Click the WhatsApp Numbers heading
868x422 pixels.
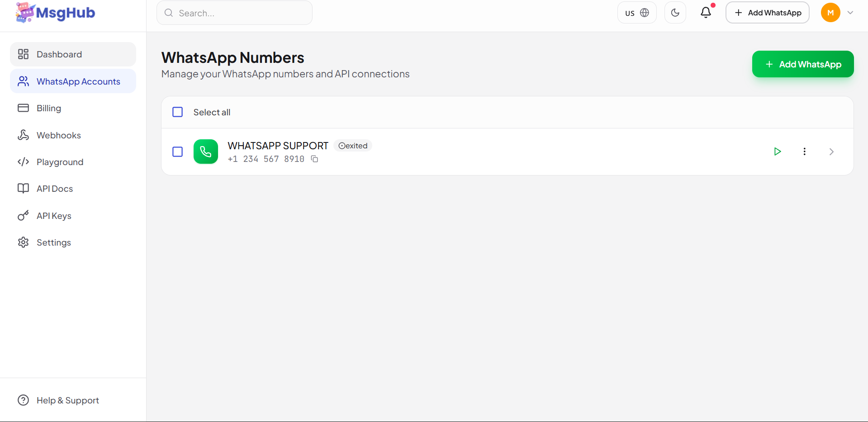tap(232, 57)
